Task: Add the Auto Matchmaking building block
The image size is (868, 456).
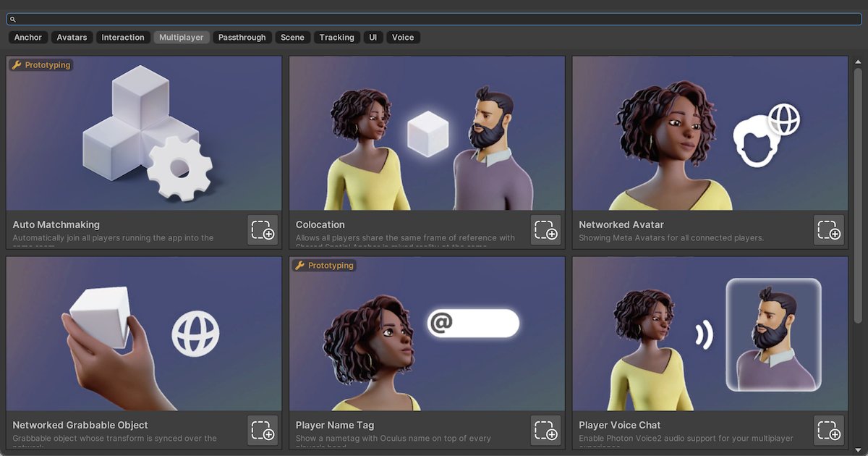Action: 263,230
